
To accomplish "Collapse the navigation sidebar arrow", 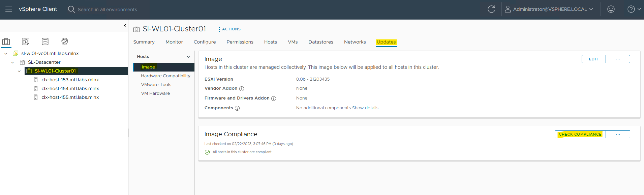I will click(x=125, y=26).
